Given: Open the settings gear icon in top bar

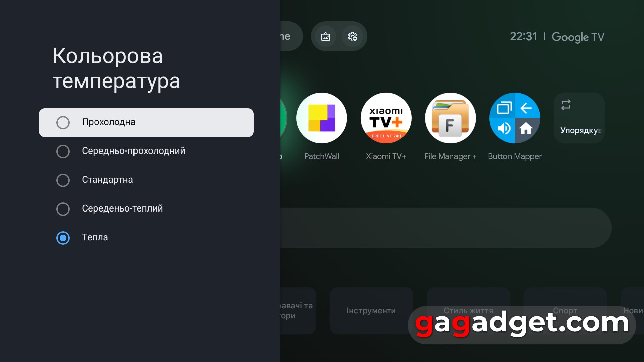Looking at the screenshot, I should pyautogui.click(x=353, y=36).
